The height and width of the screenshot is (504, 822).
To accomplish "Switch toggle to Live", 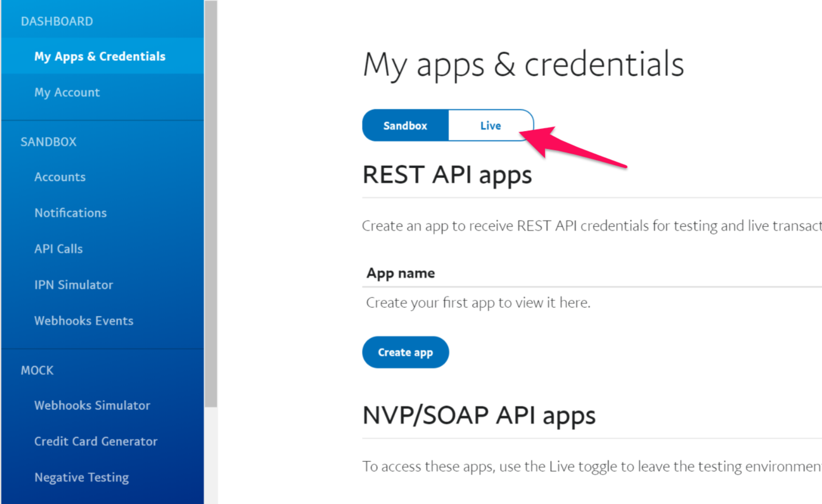I will click(x=491, y=125).
